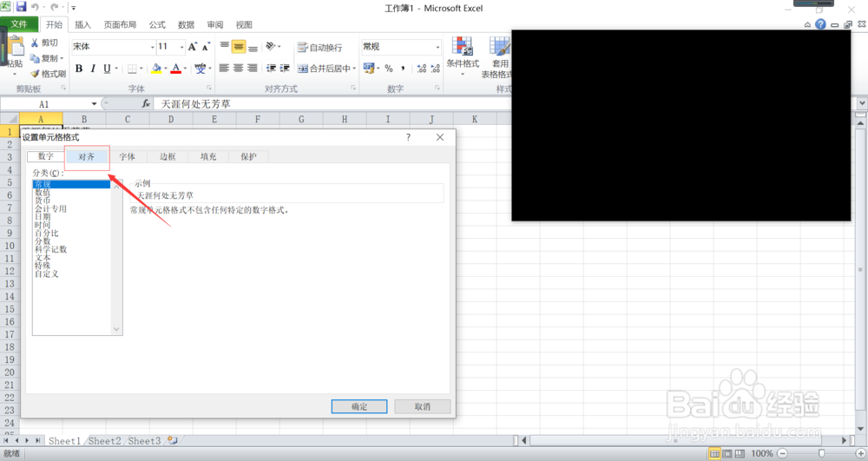Click Merge and Center (合并后居中)
The width and height of the screenshot is (868, 461).
[x=323, y=69]
